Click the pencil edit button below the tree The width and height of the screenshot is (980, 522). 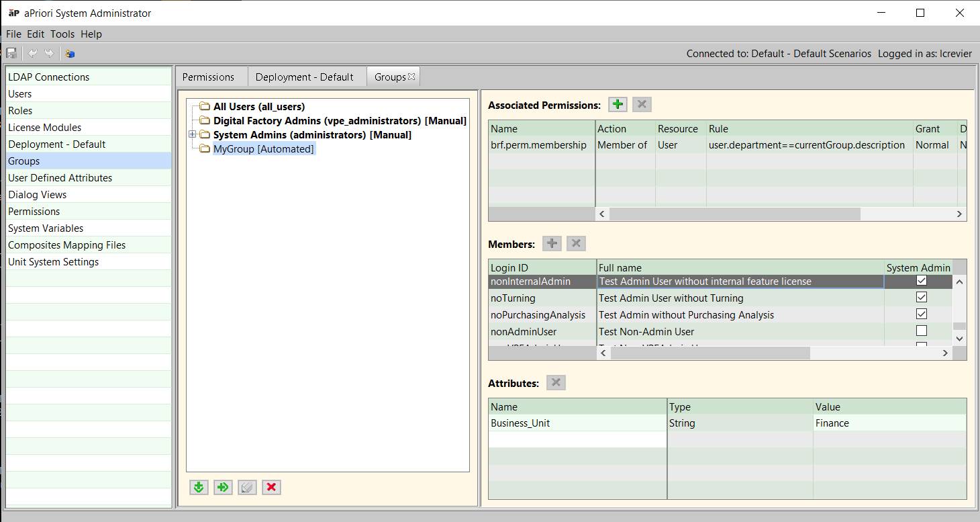tap(247, 487)
